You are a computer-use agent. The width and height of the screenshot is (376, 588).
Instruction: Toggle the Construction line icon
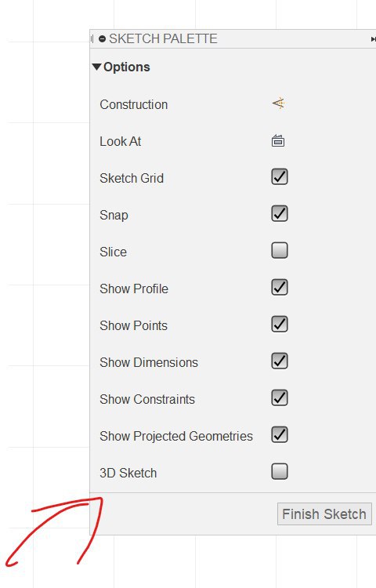pyautogui.click(x=279, y=103)
